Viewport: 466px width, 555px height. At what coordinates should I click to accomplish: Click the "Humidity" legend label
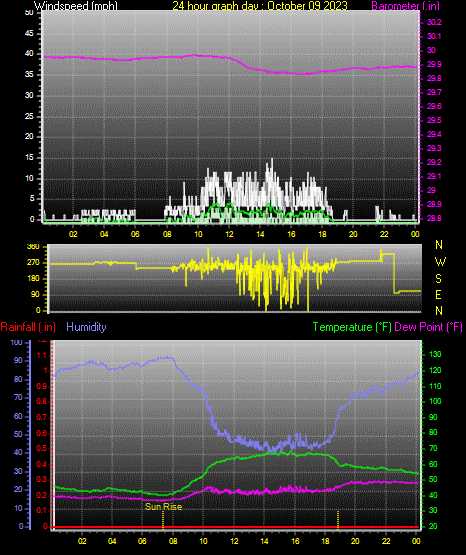86,327
